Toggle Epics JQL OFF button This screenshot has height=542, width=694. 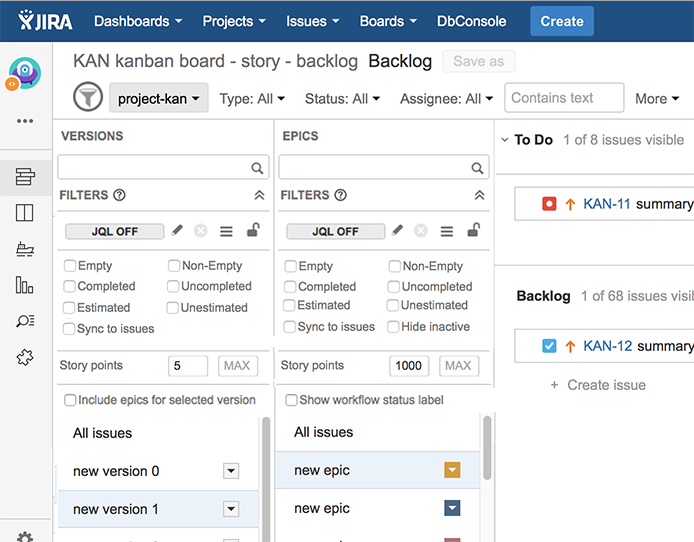coord(335,231)
